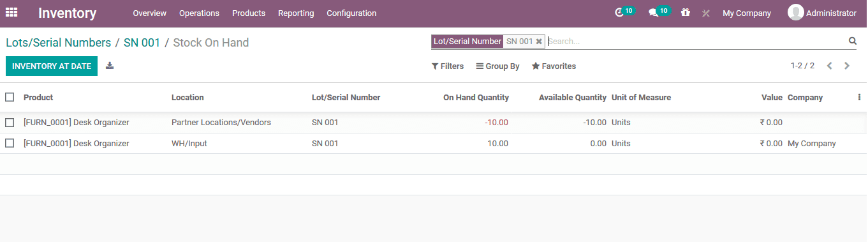Open the Products menu
Viewport: 868px width, 242px height.
[x=249, y=13]
